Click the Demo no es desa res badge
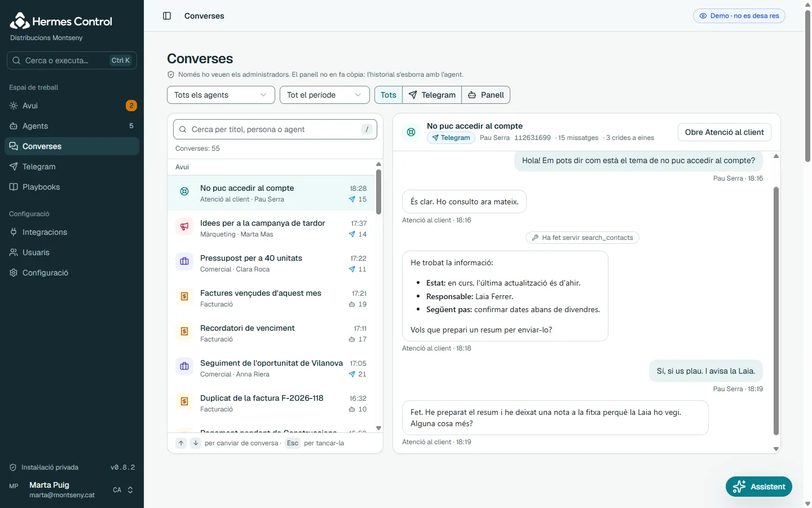 click(x=739, y=16)
